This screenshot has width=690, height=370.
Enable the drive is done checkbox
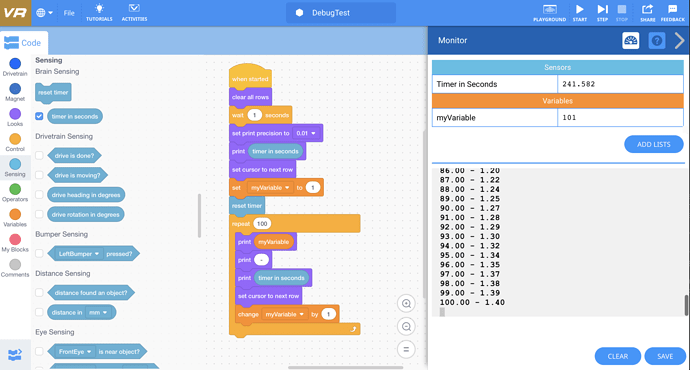(x=39, y=155)
